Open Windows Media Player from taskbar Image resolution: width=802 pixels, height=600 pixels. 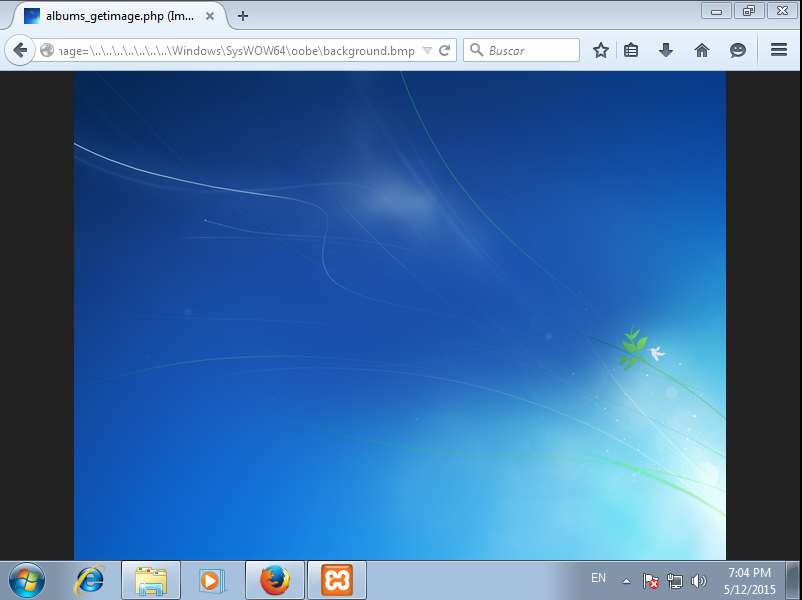pos(211,581)
